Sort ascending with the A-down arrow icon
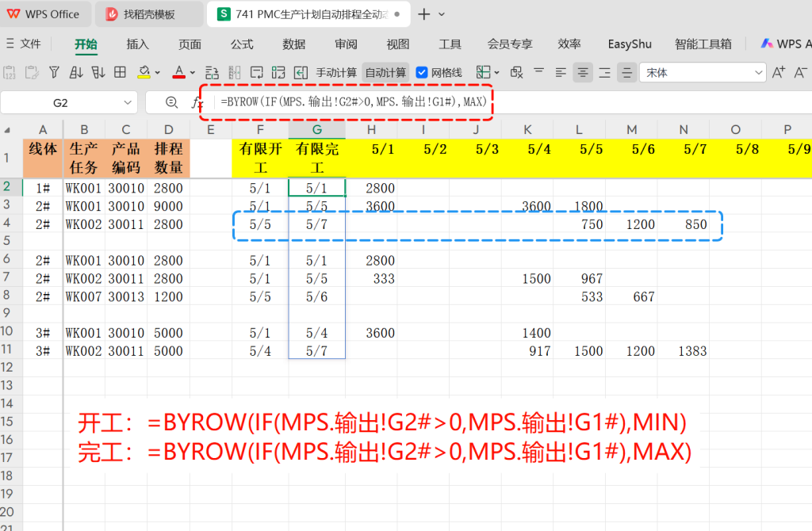The image size is (812, 531). (76, 72)
